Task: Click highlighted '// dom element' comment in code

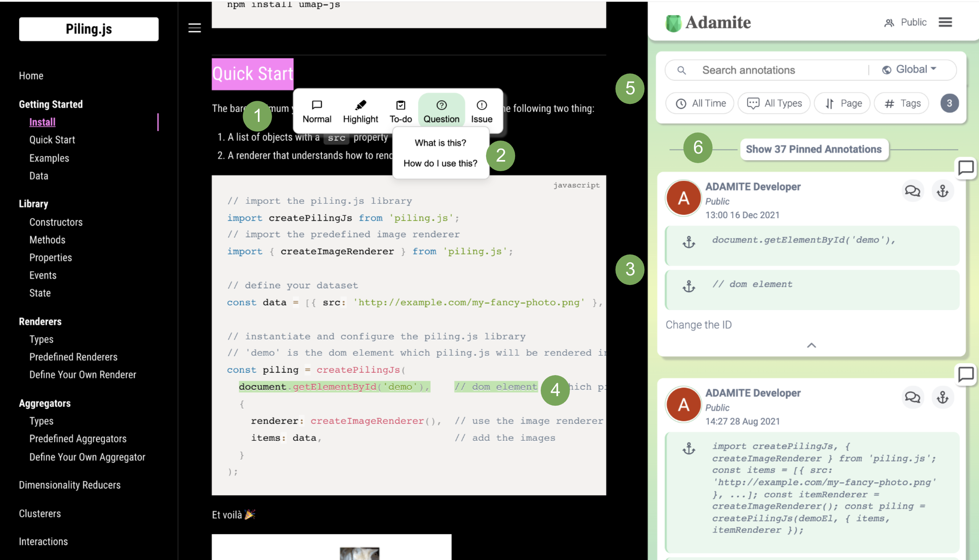Action: [x=496, y=387]
